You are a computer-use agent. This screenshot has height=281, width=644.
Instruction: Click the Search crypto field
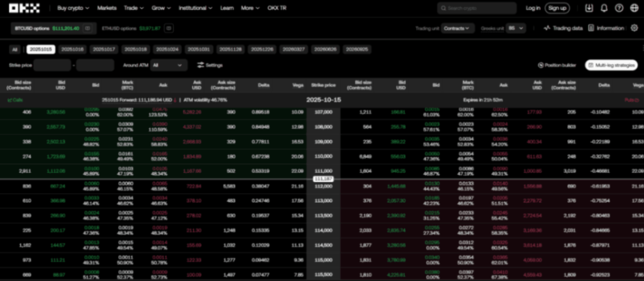(x=476, y=8)
